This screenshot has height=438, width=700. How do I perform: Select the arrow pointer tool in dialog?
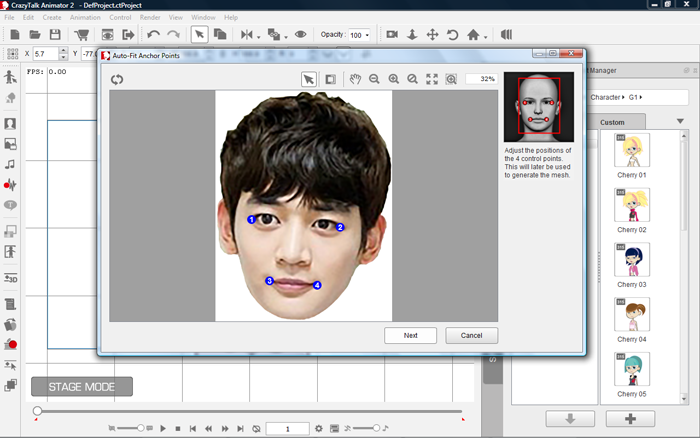(x=309, y=79)
